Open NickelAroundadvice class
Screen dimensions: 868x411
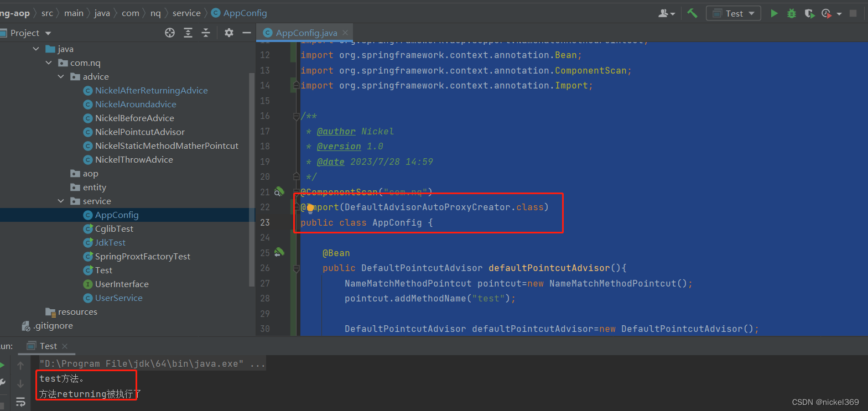click(x=136, y=105)
